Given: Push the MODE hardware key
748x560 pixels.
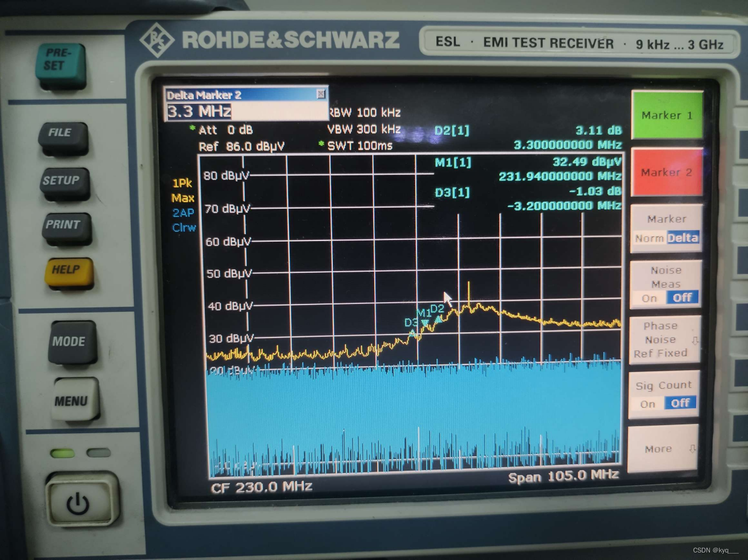Looking at the screenshot, I should [x=72, y=343].
